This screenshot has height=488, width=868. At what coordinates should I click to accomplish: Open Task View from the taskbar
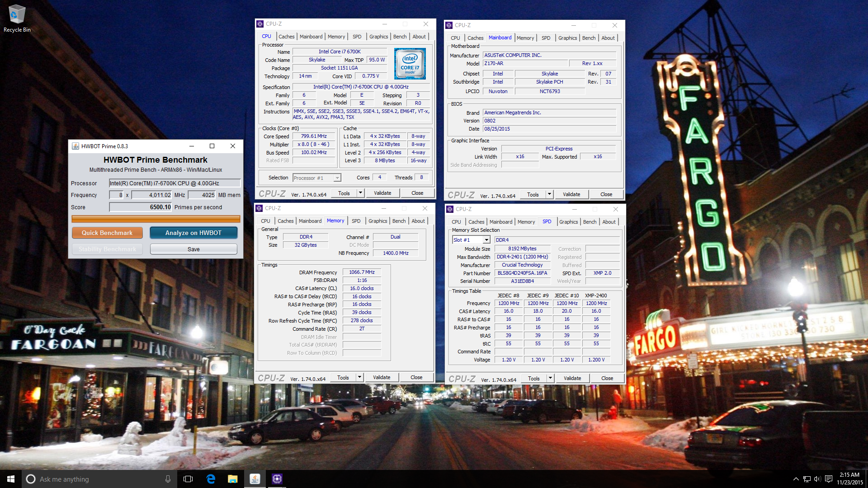[188, 479]
